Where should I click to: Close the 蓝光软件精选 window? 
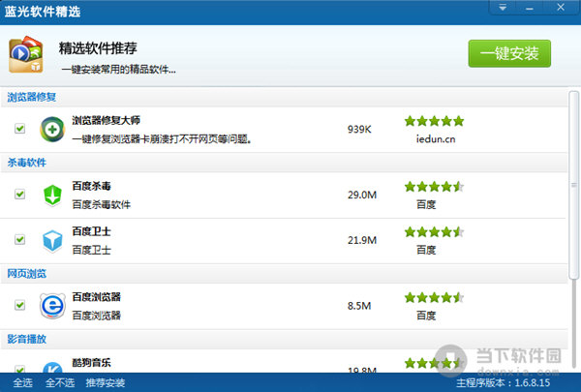(561, 8)
